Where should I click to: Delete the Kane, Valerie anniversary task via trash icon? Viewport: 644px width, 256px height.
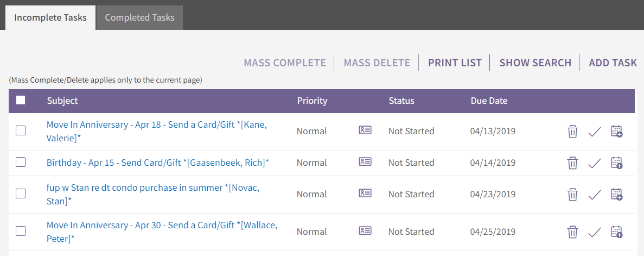(x=572, y=132)
